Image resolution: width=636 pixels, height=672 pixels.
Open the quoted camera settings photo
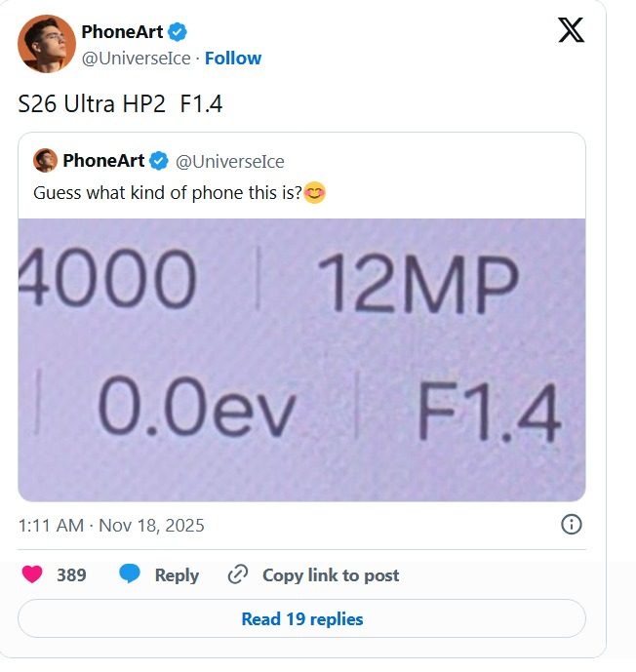pos(301,359)
